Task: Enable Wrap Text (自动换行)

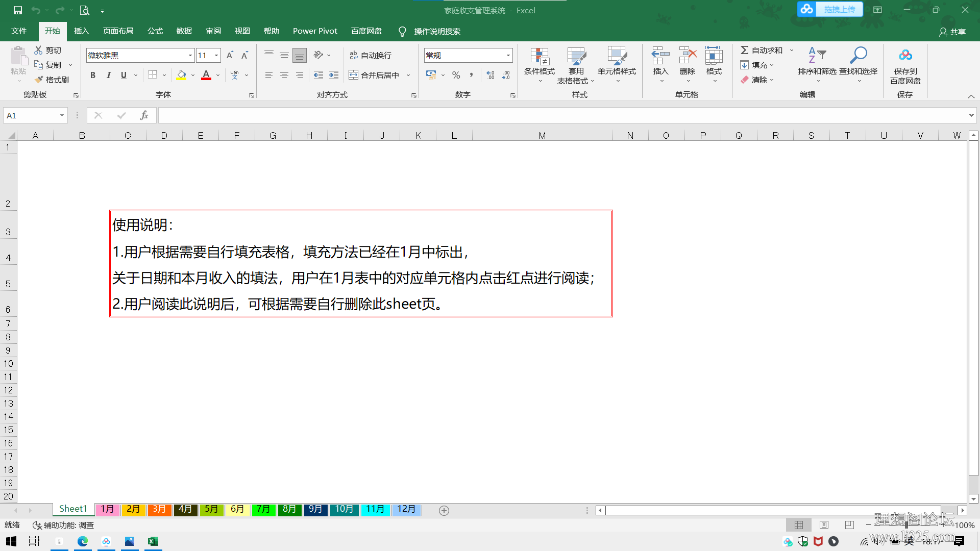Action: tap(371, 55)
